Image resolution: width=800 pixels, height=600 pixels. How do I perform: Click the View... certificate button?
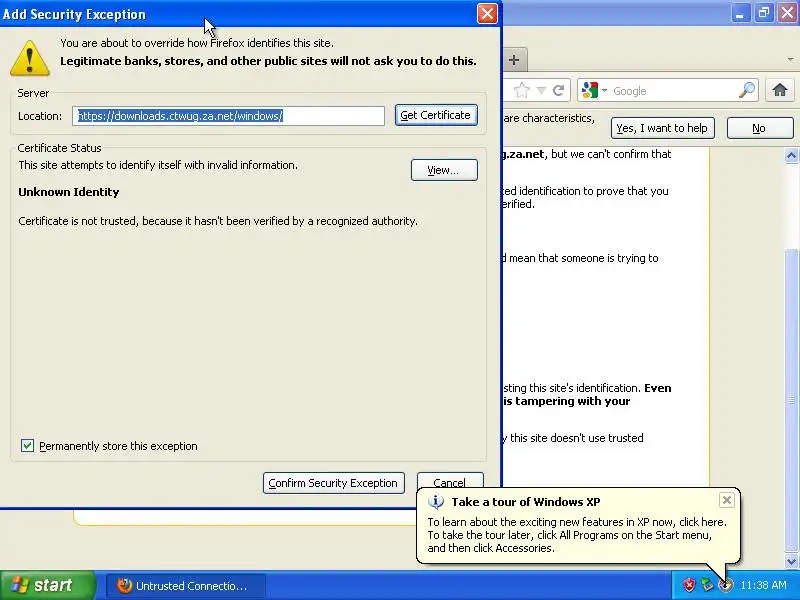tap(444, 170)
